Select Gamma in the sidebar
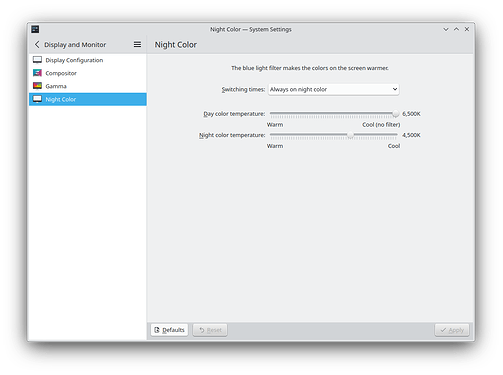This screenshot has width=503, height=375. click(x=88, y=86)
